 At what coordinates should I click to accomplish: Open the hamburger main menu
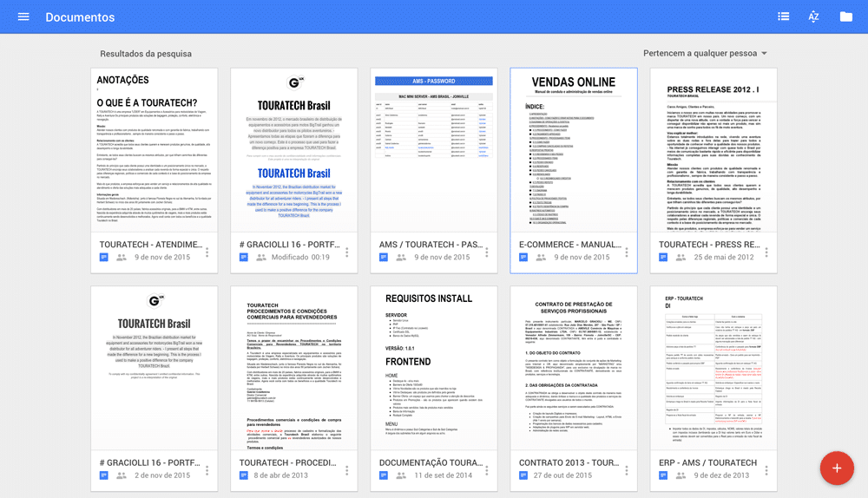(23, 16)
